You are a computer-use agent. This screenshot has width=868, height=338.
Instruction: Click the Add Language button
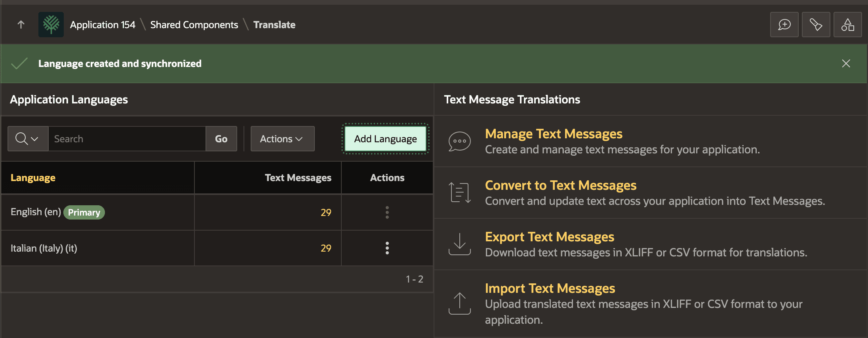point(385,139)
